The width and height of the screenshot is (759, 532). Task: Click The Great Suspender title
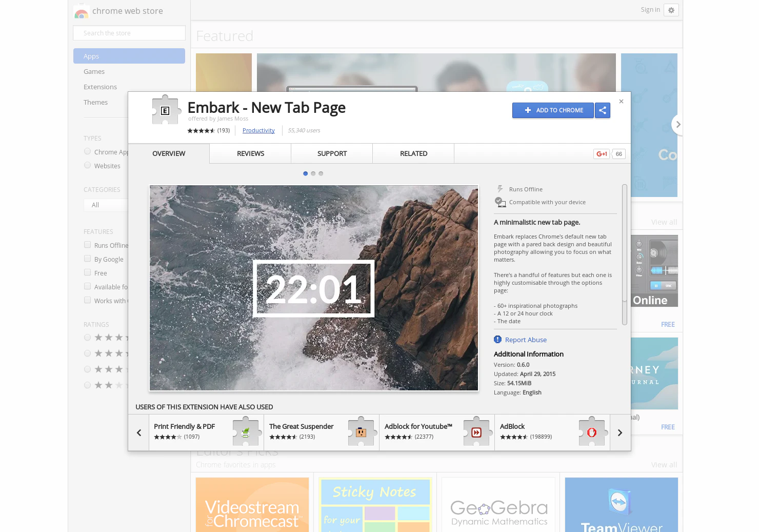(x=301, y=426)
